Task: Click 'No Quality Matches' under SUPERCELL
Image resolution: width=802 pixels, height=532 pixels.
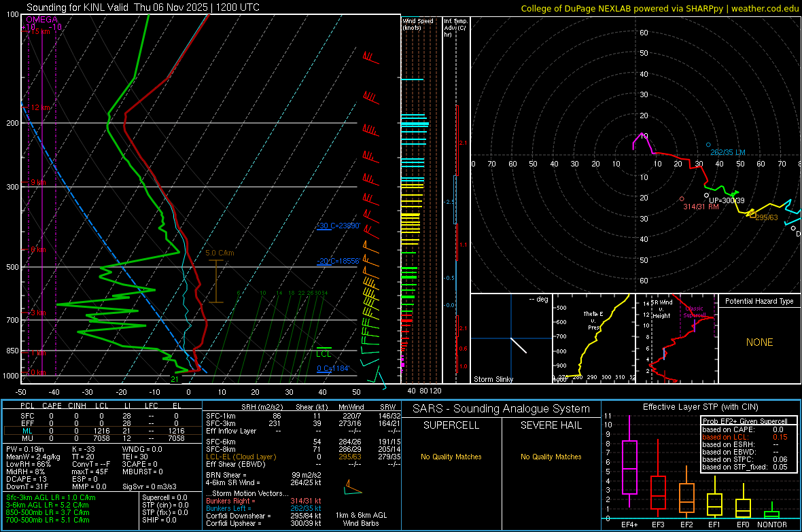Action: pyautogui.click(x=451, y=457)
